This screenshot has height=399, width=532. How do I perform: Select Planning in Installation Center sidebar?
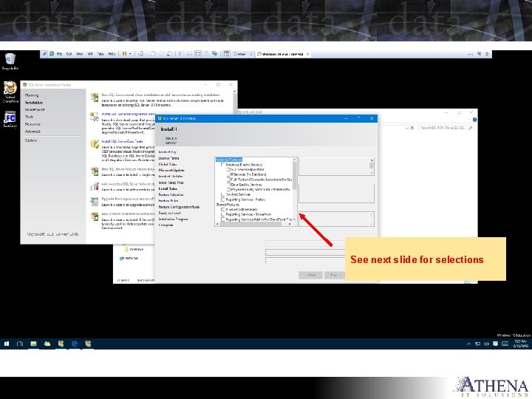pyautogui.click(x=32, y=95)
